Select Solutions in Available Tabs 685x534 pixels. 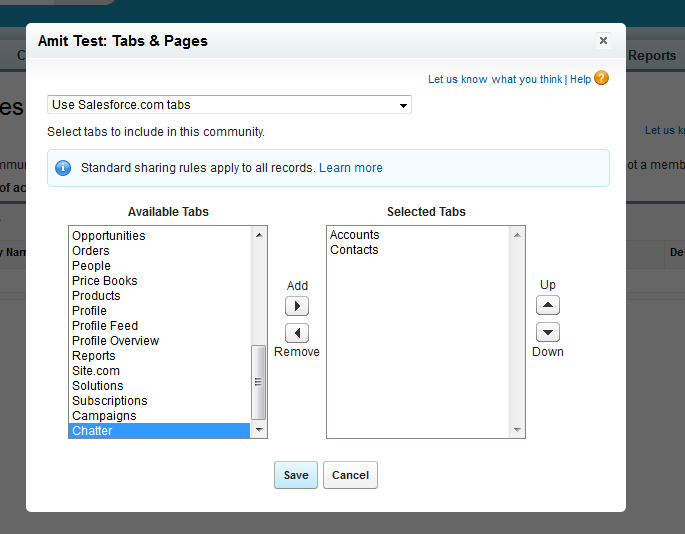pos(159,386)
